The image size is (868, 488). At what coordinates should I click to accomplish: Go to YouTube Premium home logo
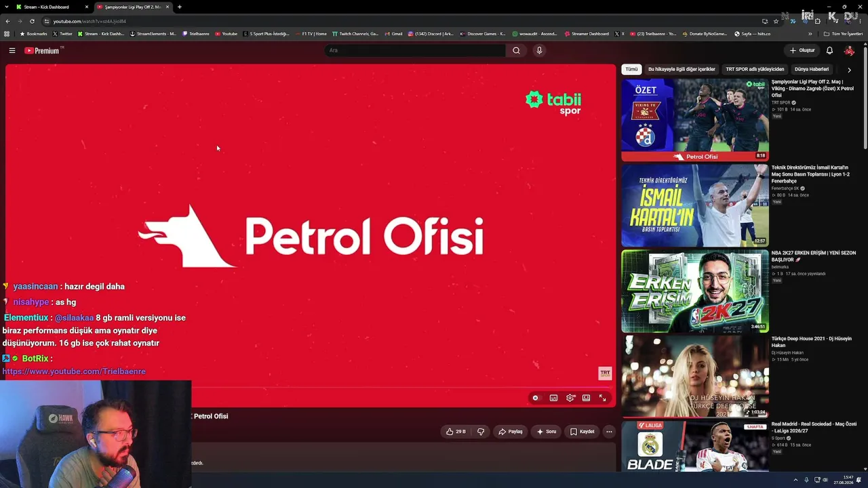(x=43, y=50)
